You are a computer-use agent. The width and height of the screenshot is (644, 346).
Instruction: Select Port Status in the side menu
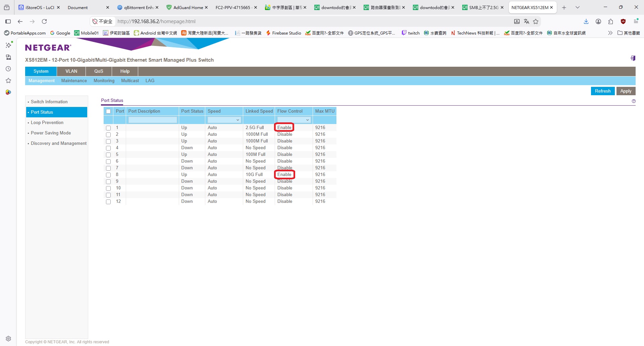tap(57, 112)
